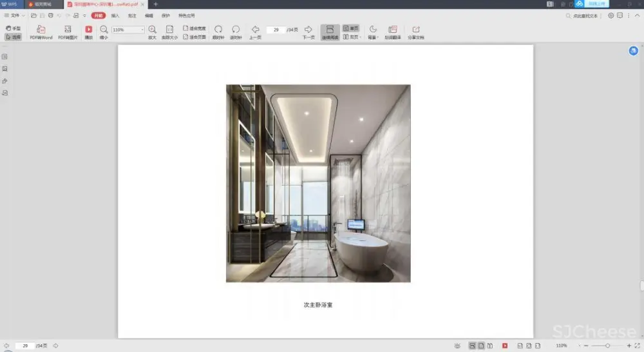Image resolution: width=644 pixels, height=352 pixels.
Task: Click the bathroom rendering image
Action: click(x=318, y=183)
